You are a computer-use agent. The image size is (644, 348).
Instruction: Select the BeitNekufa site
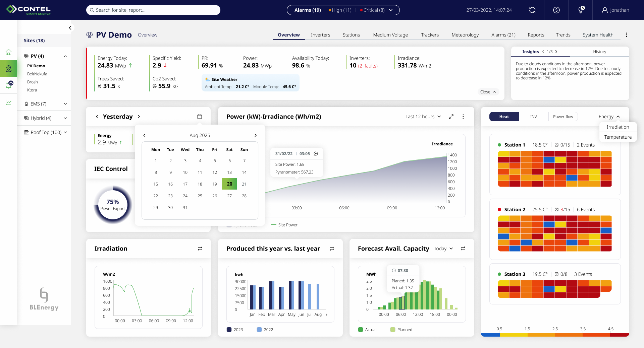pyautogui.click(x=37, y=74)
